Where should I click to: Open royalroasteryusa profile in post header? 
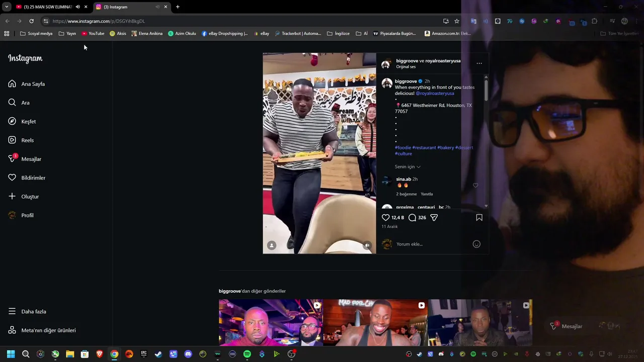(x=443, y=61)
